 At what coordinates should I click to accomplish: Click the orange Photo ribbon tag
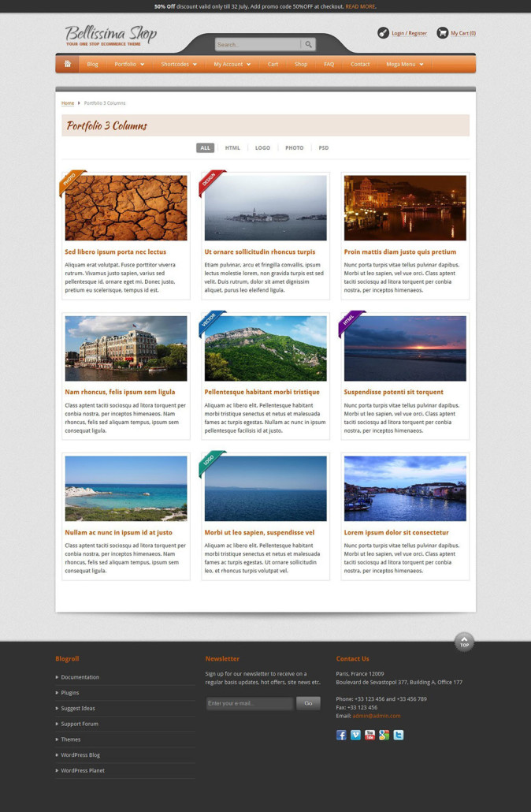click(x=71, y=181)
